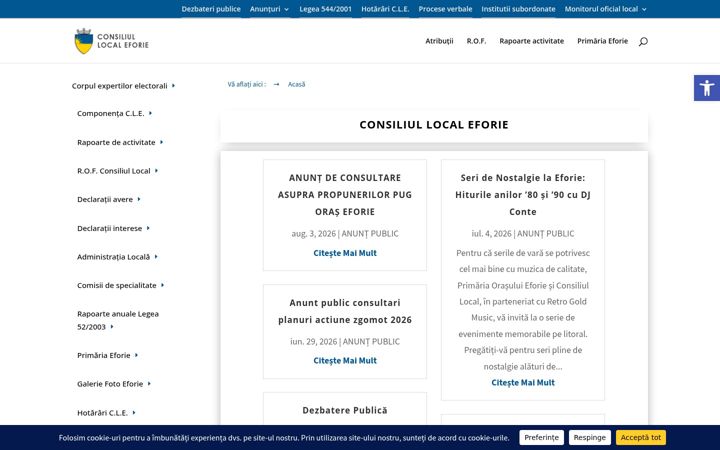Image resolution: width=720 pixels, height=450 pixels.
Task: Open Anunt public consultari planuri zgomot title
Action: [x=345, y=311]
